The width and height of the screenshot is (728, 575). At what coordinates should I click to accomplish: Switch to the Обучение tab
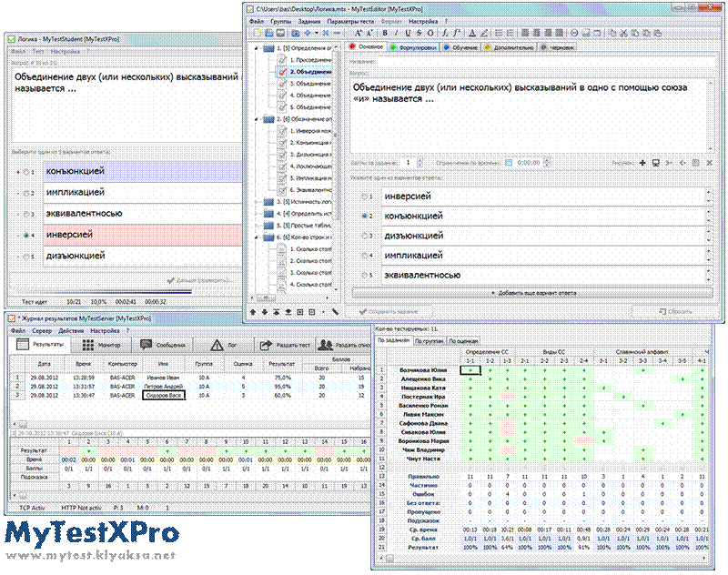click(x=460, y=47)
